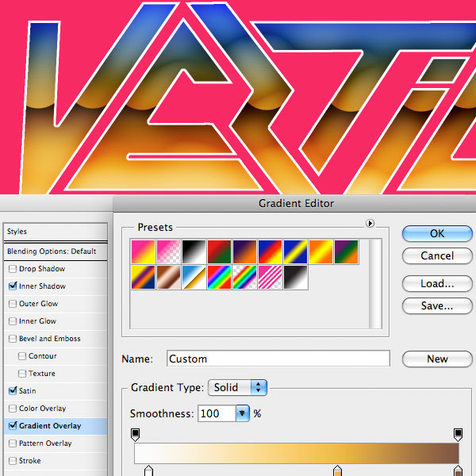Select the orange-yellow-orange gradient preset
Viewport: 476px width, 476px height.
(321, 251)
